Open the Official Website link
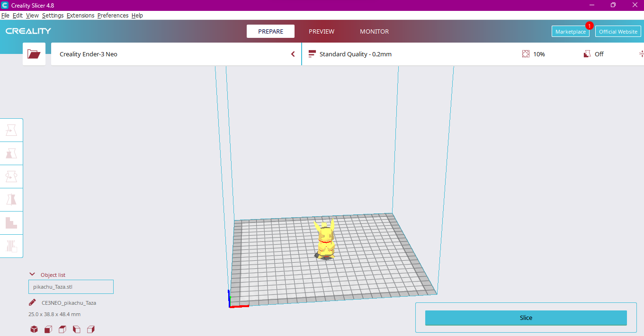The width and height of the screenshot is (644, 336). pyautogui.click(x=618, y=31)
